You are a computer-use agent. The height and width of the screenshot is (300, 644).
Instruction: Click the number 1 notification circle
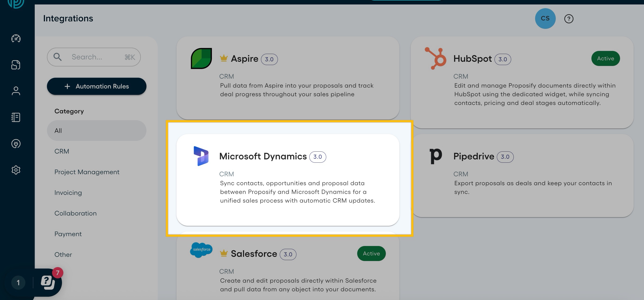pos(18,283)
